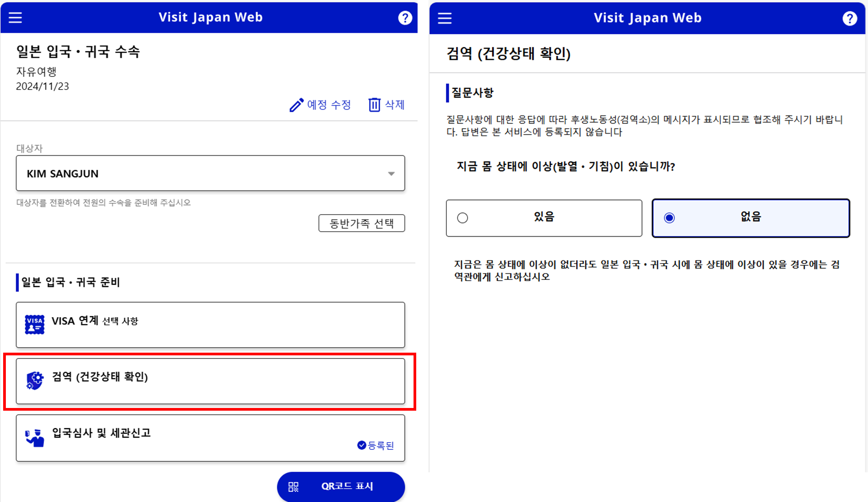The width and height of the screenshot is (868, 502).
Task: Open the KIM SANGJUN traveler dropdown
Action: pyautogui.click(x=210, y=173)
